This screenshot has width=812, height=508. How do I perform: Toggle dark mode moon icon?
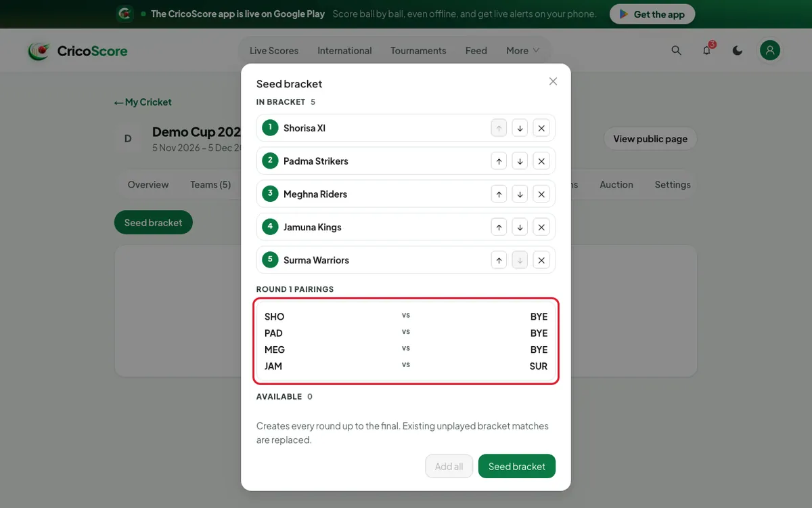(738, 50)
